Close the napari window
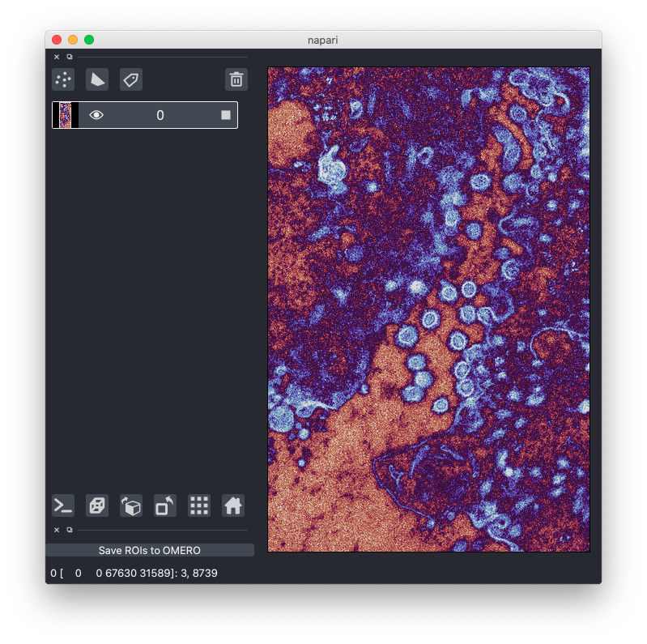 (x=57, y=40)
